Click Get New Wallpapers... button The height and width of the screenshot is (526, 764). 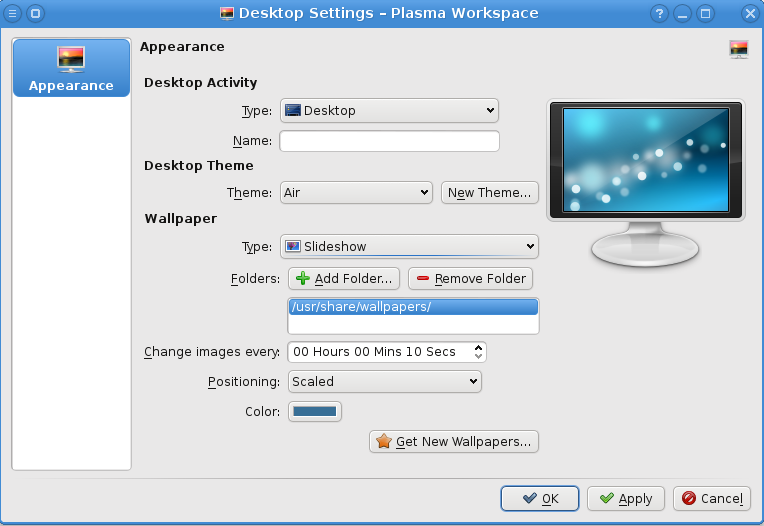pos(454,442)
